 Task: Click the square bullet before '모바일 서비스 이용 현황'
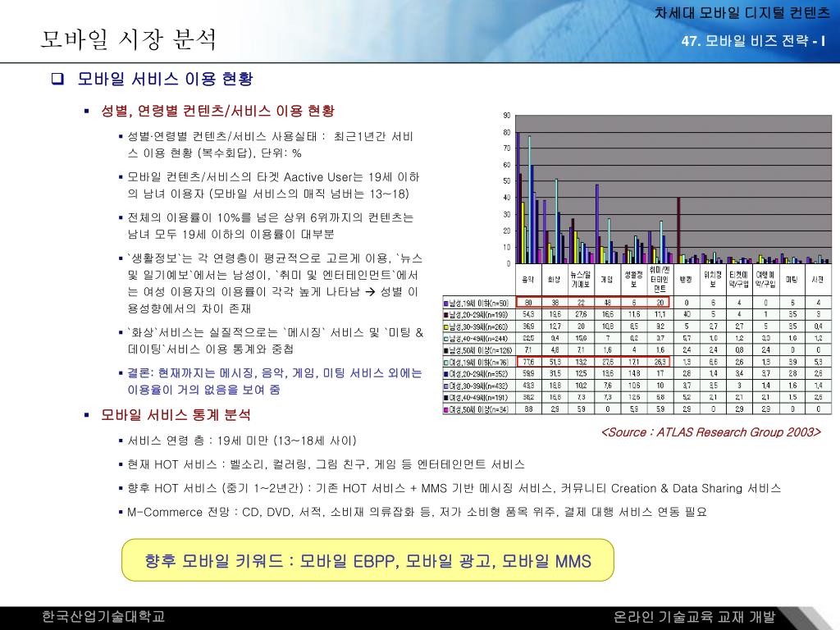(x=57, y=79)
